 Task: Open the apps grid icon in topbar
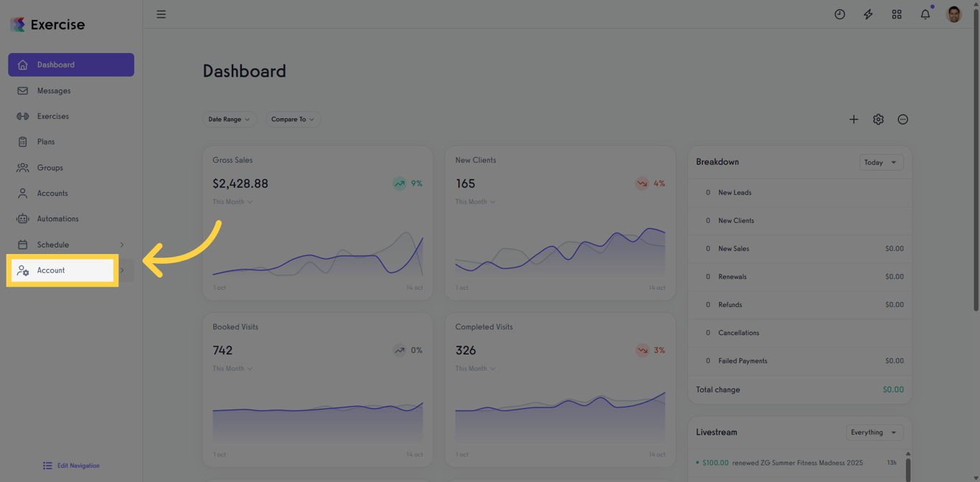point(897,14)
